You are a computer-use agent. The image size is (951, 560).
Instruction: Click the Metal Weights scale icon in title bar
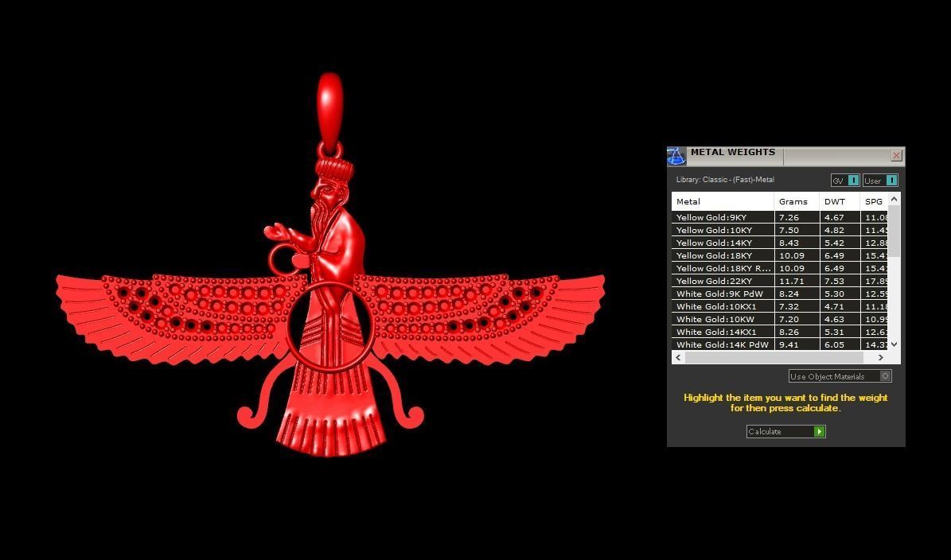pyautogui.click(x=676, y=156)
